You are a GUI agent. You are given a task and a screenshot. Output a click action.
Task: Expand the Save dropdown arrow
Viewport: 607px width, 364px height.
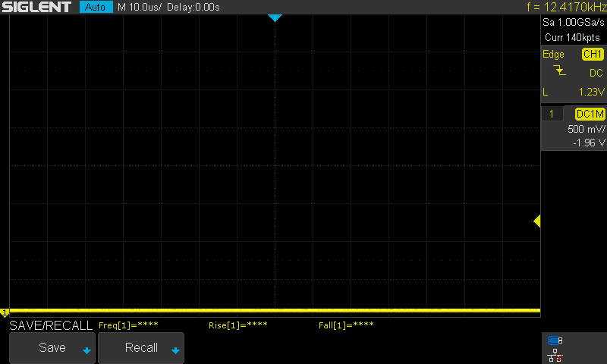[x=86, y=351]
